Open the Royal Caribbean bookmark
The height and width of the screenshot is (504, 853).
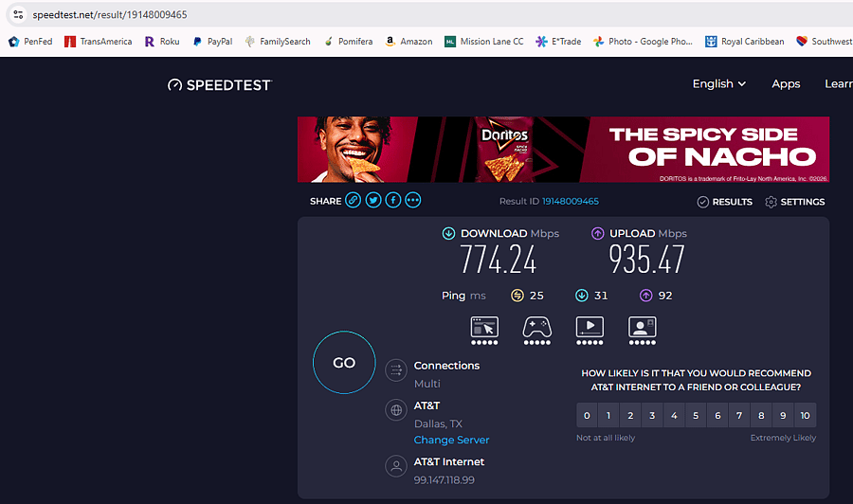pos(745,42)
